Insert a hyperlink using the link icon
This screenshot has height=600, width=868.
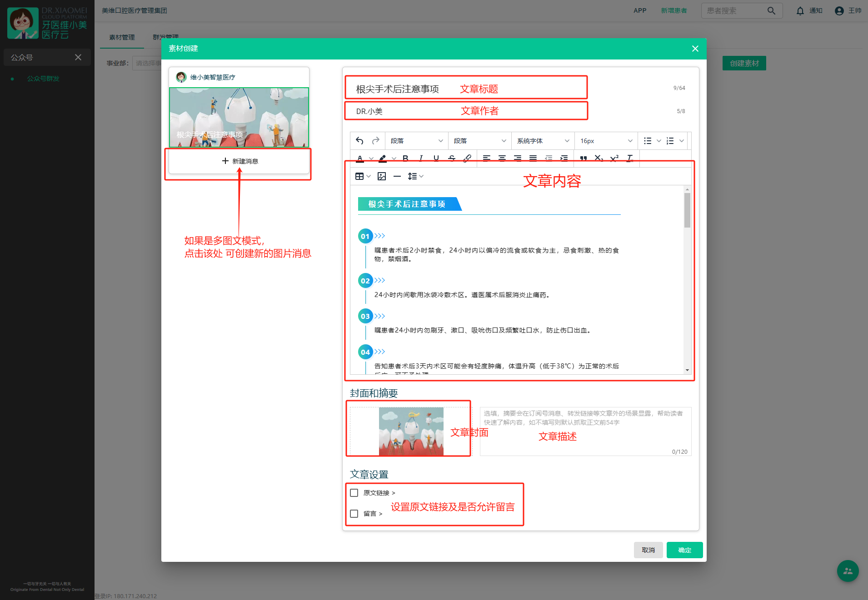467,158
